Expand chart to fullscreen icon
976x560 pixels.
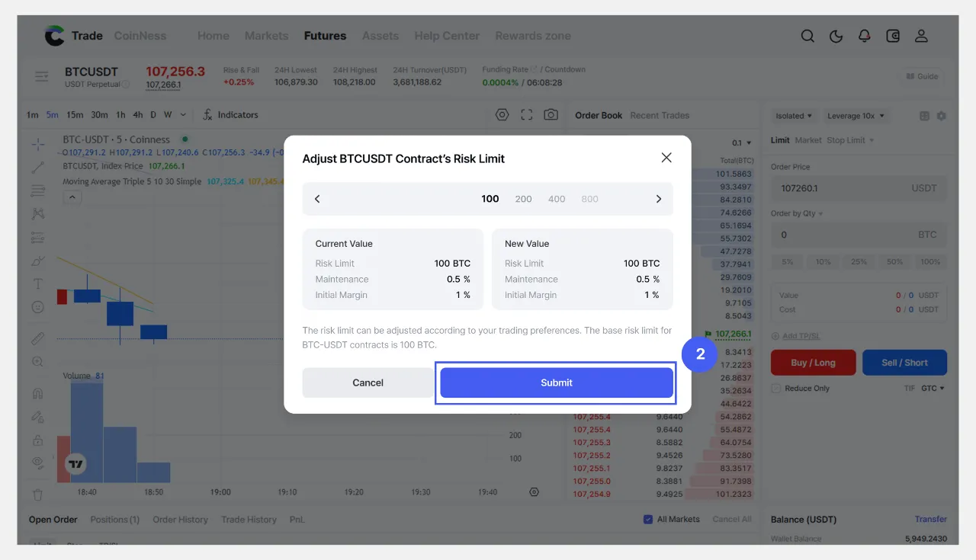[x=526, y=115]
